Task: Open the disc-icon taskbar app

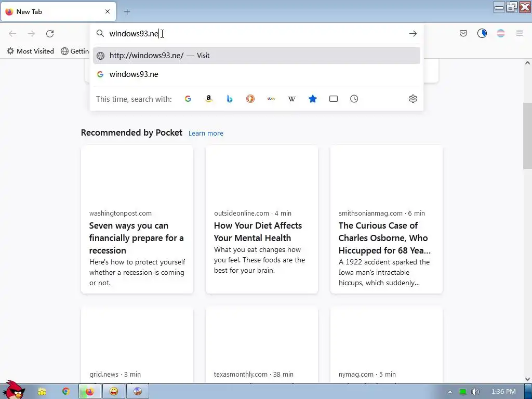Action: (x=137, y=392)
